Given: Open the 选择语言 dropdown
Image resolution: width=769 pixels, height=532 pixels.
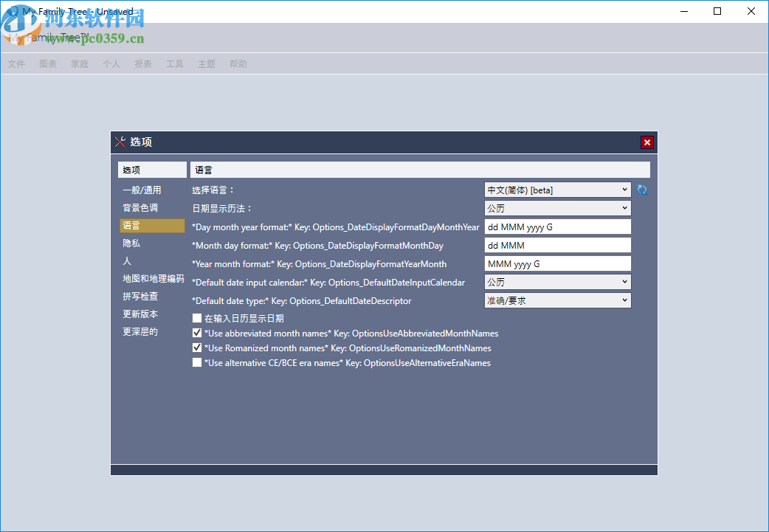Looking at the screenshot, I should [558, 190].
